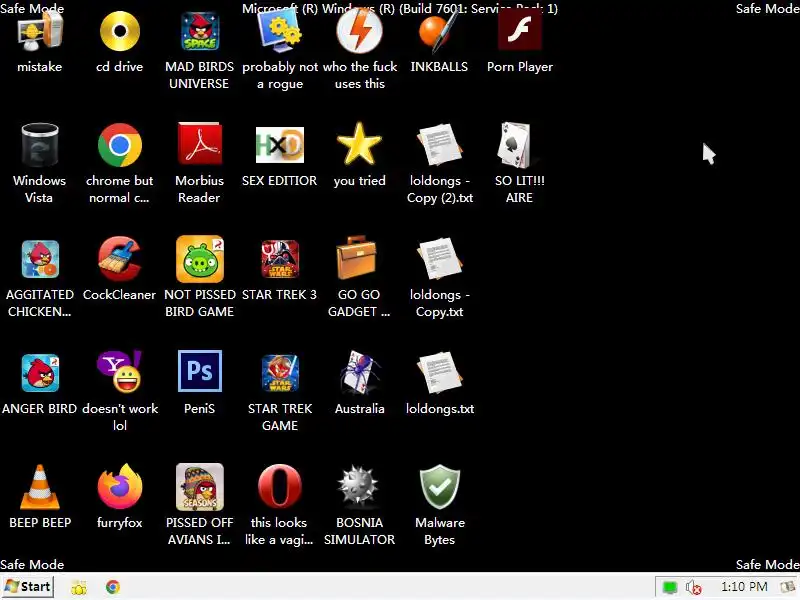Viewport: 800px width, 600px height.
Task: Select the Photoshop Ps icon
Action: click(199, 371)
